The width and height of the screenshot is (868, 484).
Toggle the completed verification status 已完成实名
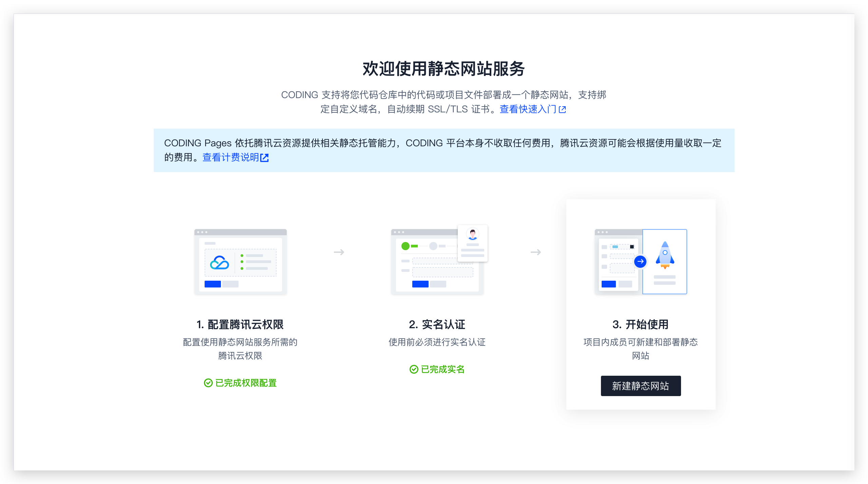pyautogui.click(x=442, y=369)
